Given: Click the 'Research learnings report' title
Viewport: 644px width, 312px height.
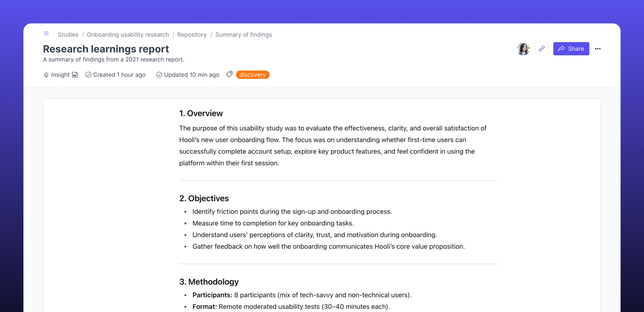Looking at the screenshot, I should 106,49.
